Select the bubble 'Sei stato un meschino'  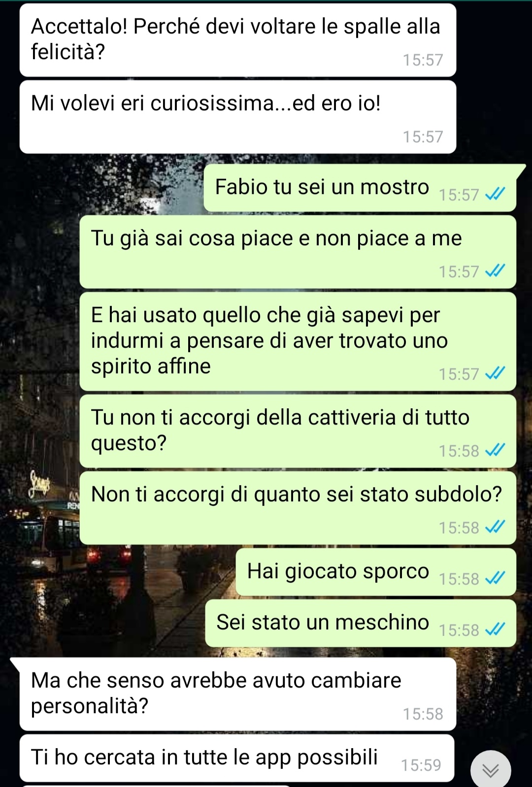coord(361,623)
